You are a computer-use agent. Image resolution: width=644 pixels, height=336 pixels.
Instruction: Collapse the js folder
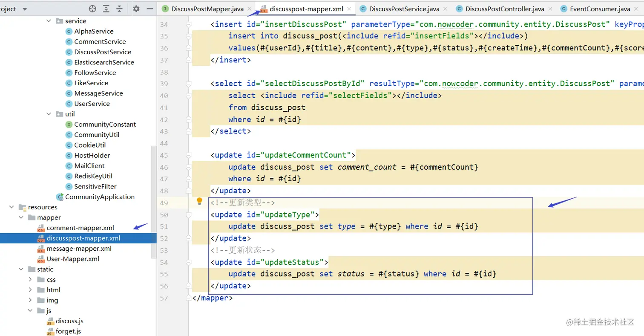(x=30, y=311)
